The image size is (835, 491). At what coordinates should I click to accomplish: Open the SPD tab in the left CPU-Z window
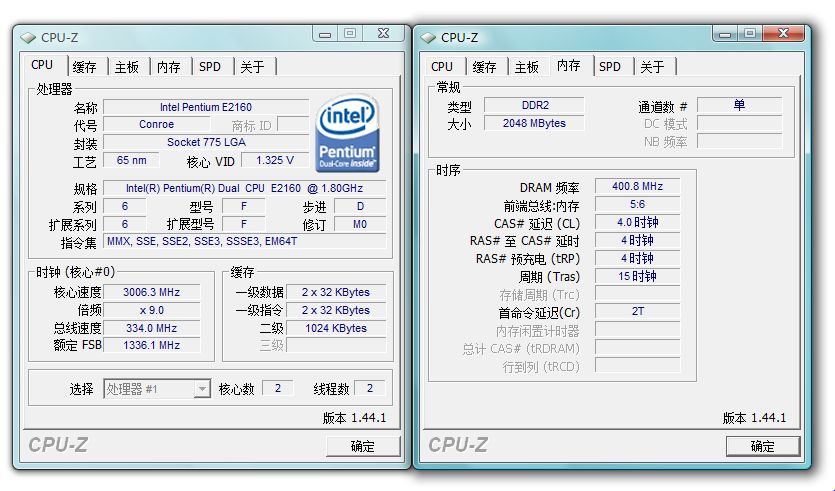click(x=210, y=67)
